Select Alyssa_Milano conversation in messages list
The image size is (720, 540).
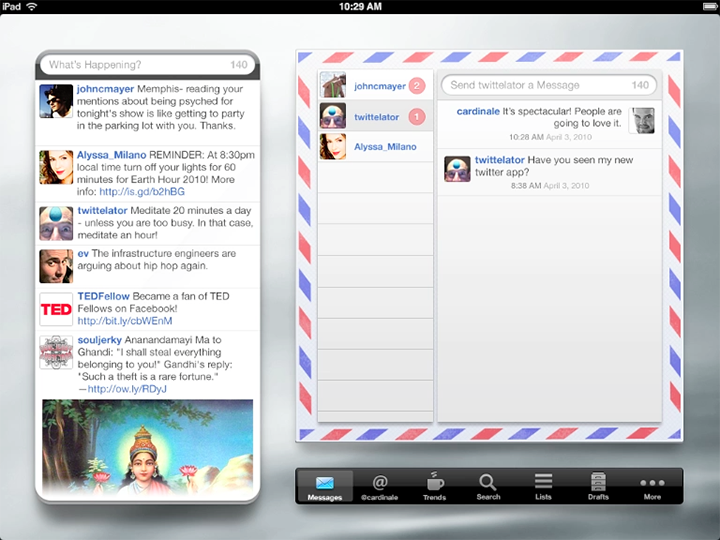[376, 146]
